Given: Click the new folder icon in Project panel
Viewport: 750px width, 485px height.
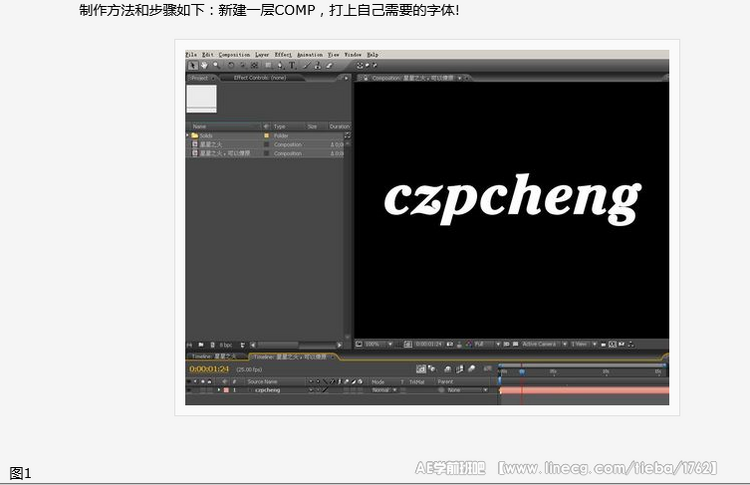Looking at the screenshot, I should pos(201,345).
